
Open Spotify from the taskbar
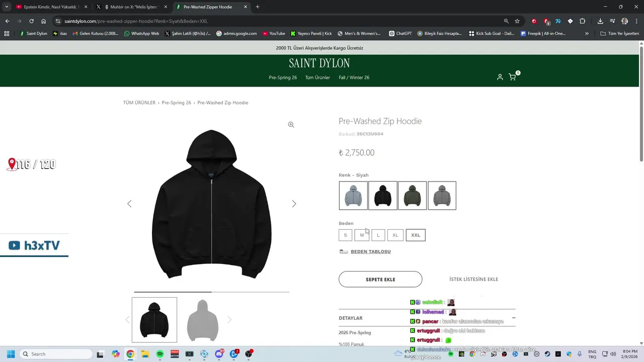click(160, 354)
